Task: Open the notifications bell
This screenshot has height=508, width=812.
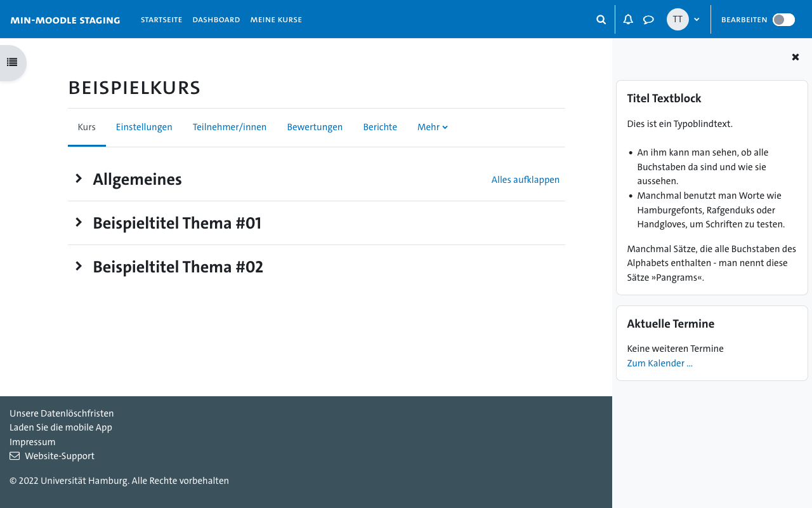Action: click(x=628, y=20)
